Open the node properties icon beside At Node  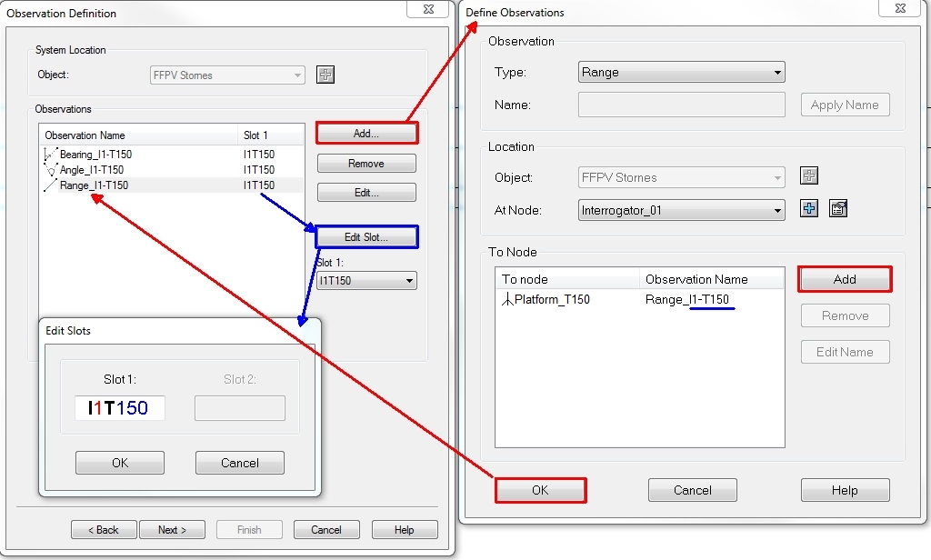point(836,208)
